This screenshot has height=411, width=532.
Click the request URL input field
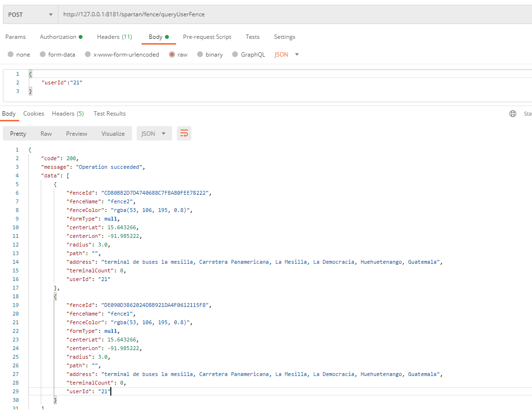(288, 14)
